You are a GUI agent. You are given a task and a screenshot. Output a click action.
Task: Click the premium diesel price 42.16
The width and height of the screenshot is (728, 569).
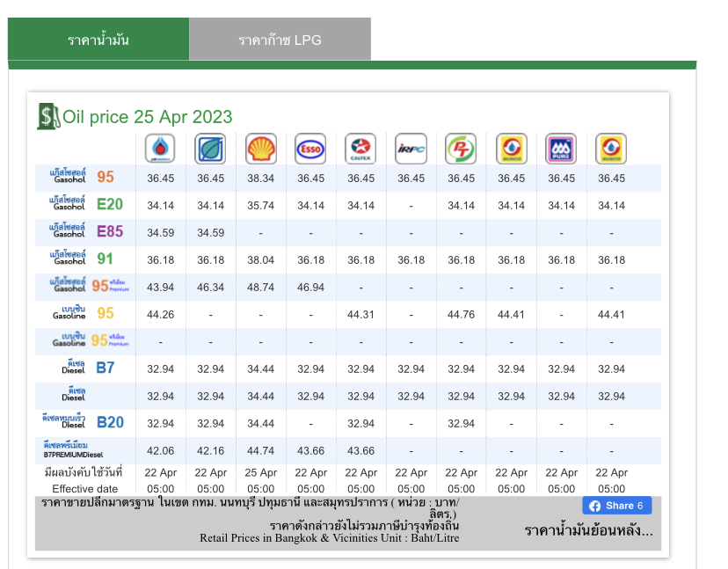(210, 451)
